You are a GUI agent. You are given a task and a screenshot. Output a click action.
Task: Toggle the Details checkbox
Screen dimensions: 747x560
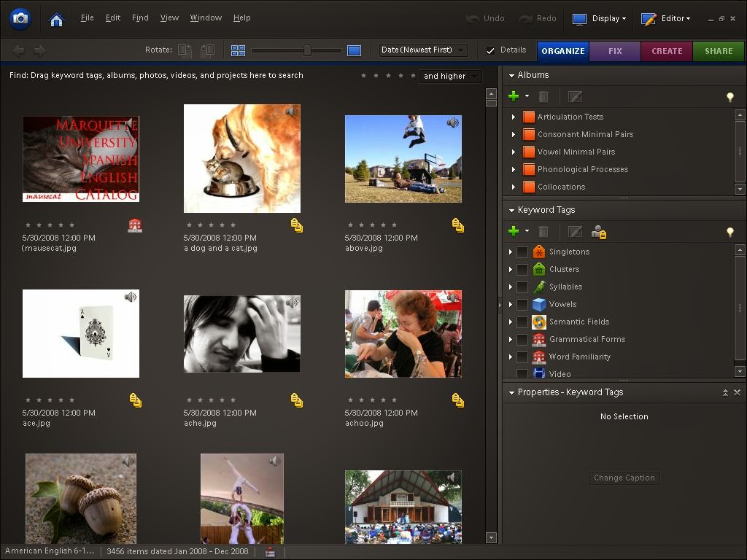[491, 50]
